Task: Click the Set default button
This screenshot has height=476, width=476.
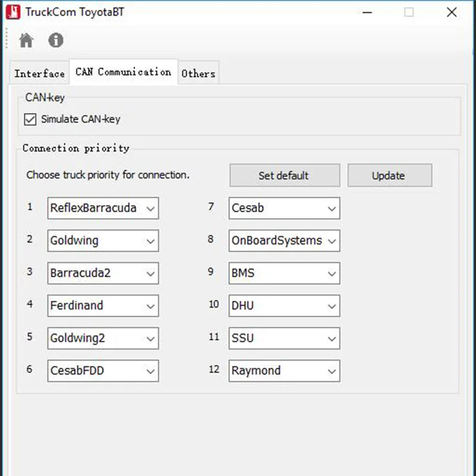Action: click(284, 176)
